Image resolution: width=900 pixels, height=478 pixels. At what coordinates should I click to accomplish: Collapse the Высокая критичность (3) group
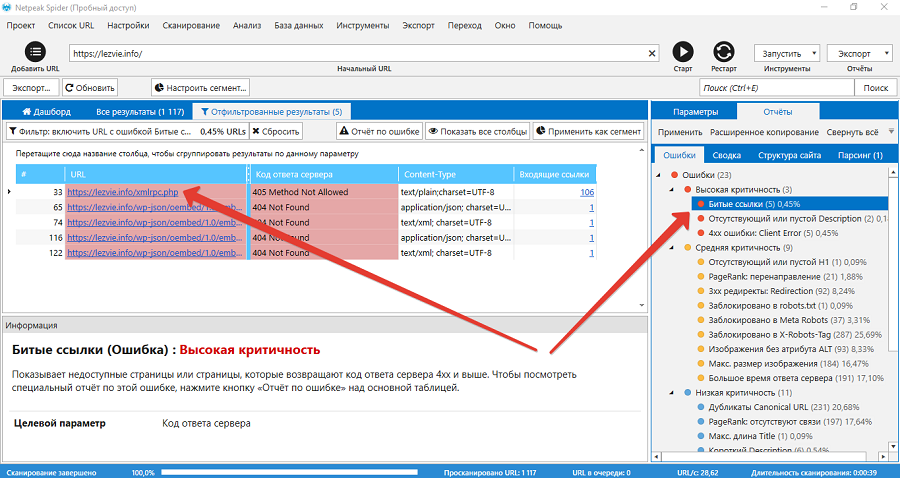click(x=672, y=189)
